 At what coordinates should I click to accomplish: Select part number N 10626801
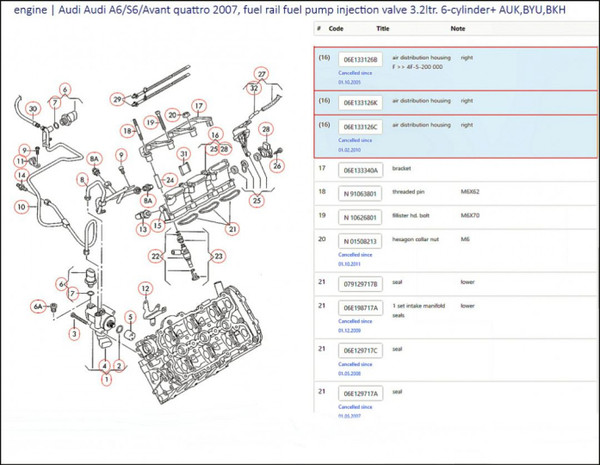coord(359,216)
